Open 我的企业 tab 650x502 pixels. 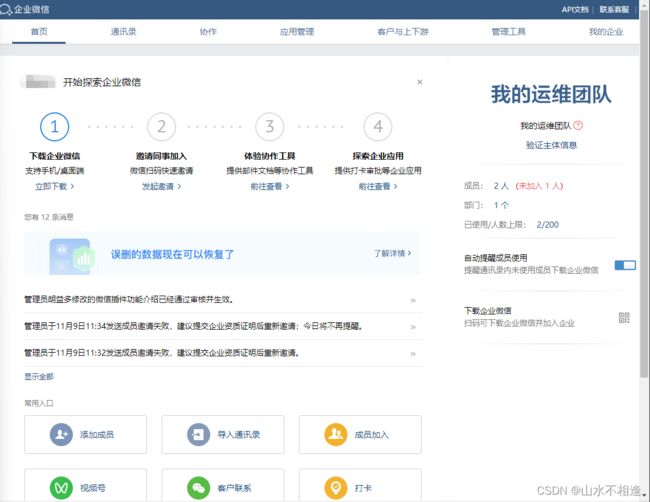click(x=606, y=32)
